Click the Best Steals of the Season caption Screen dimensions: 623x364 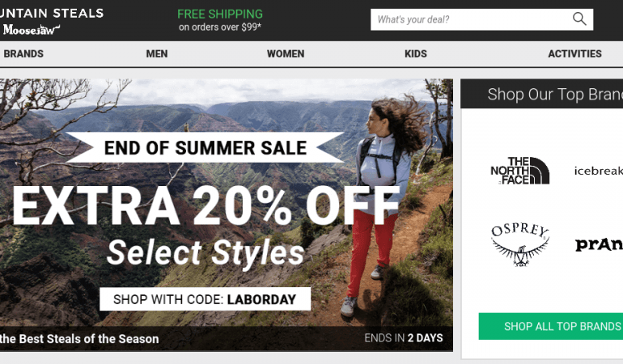coord(79,339)
